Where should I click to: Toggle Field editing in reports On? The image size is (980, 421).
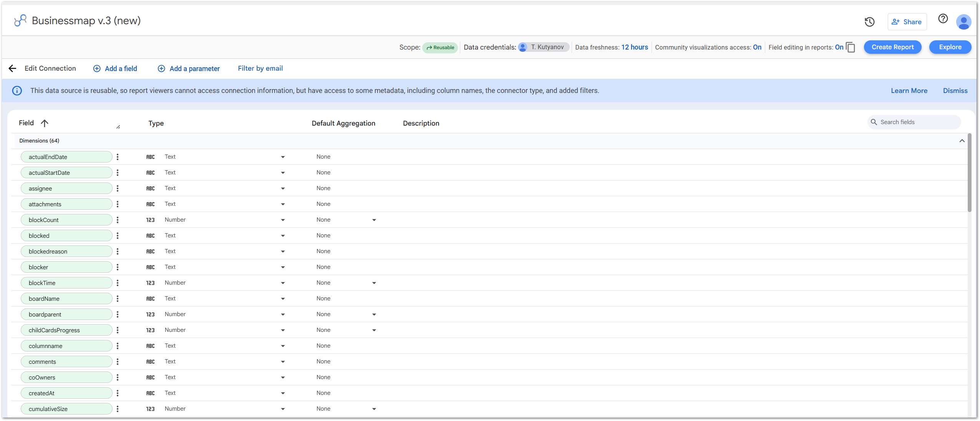[x=839, y=47]
